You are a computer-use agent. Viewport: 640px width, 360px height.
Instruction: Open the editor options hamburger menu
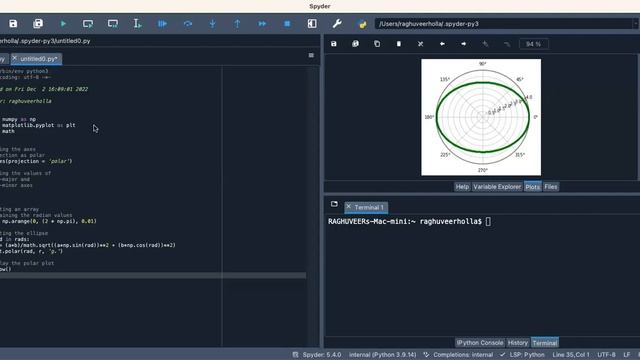(x=311, y=55)
